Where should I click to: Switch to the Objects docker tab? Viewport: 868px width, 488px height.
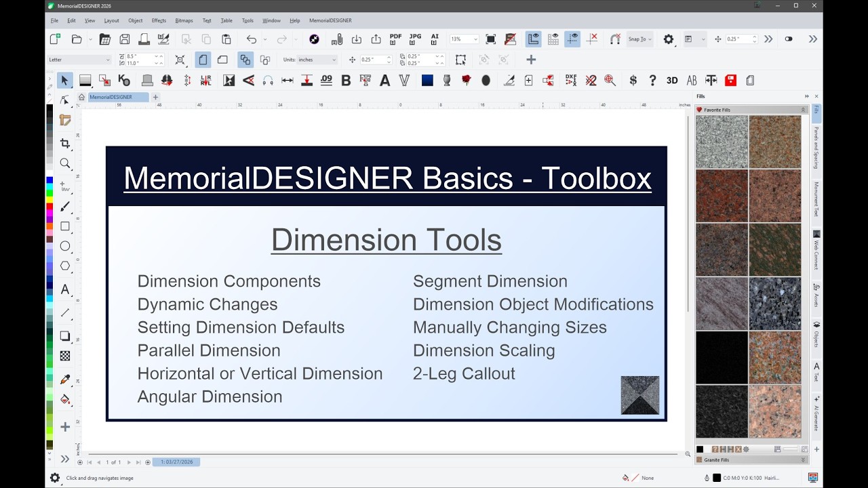816,334
